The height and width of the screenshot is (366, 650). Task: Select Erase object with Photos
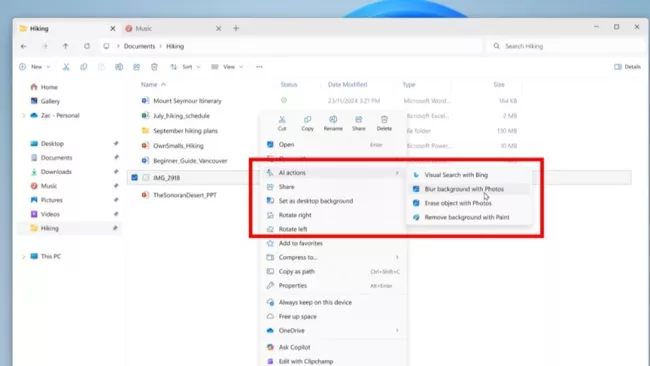click(469, 203)
